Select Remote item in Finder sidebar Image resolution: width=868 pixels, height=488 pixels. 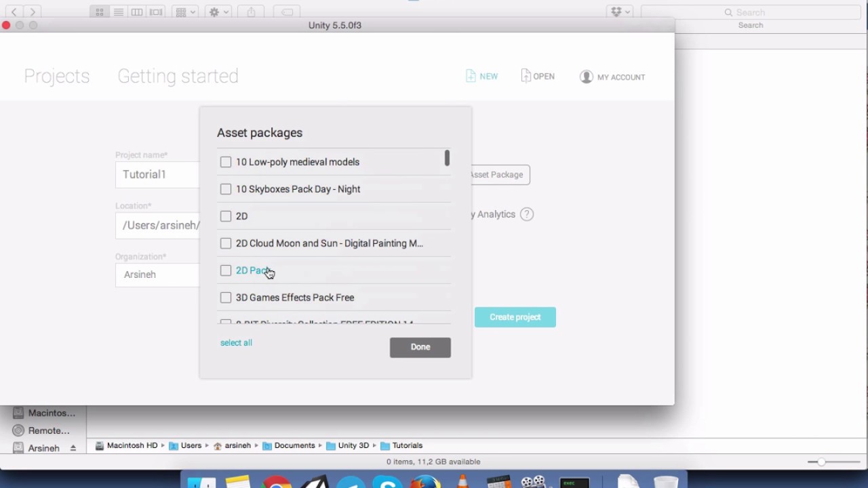pyautogui.click(x=42, y=430)
